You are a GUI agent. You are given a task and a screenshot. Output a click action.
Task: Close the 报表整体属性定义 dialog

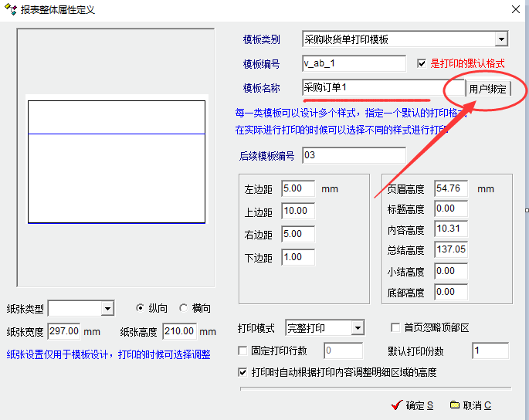point(517,9)
